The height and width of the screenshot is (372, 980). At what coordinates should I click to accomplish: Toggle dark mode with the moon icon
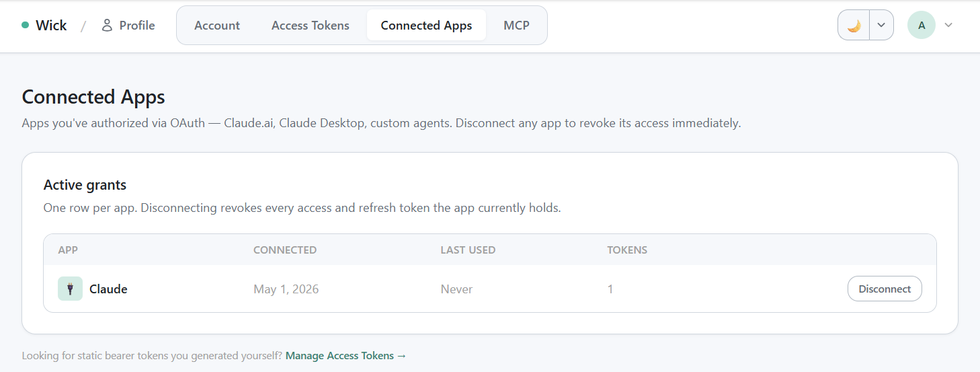[x=854, y=26]
